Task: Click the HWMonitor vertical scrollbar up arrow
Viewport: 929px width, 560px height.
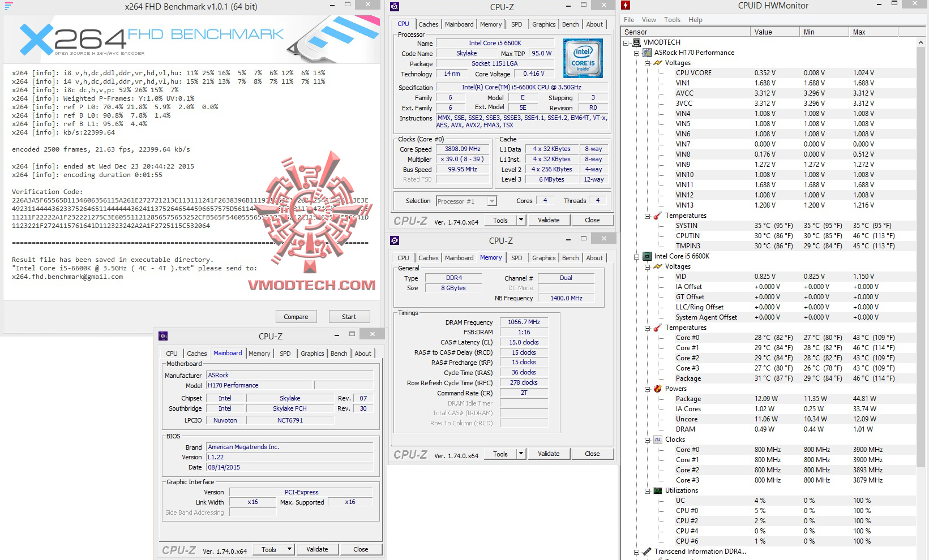Action: [921, 42]
